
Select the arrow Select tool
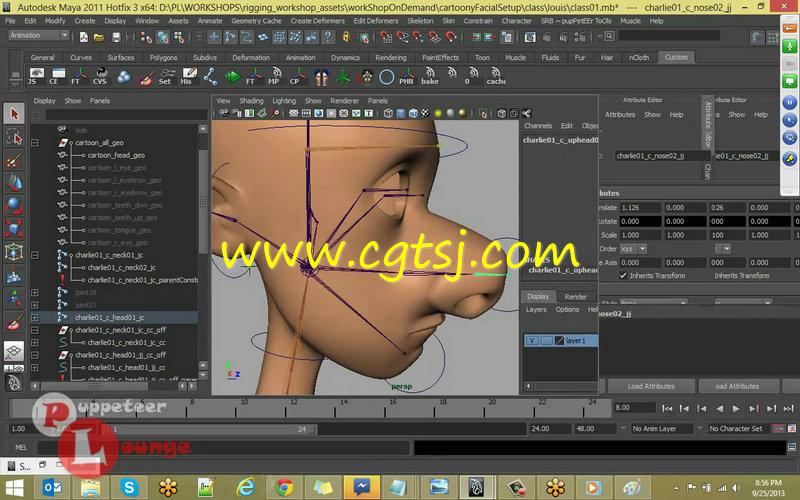[14, 113]
